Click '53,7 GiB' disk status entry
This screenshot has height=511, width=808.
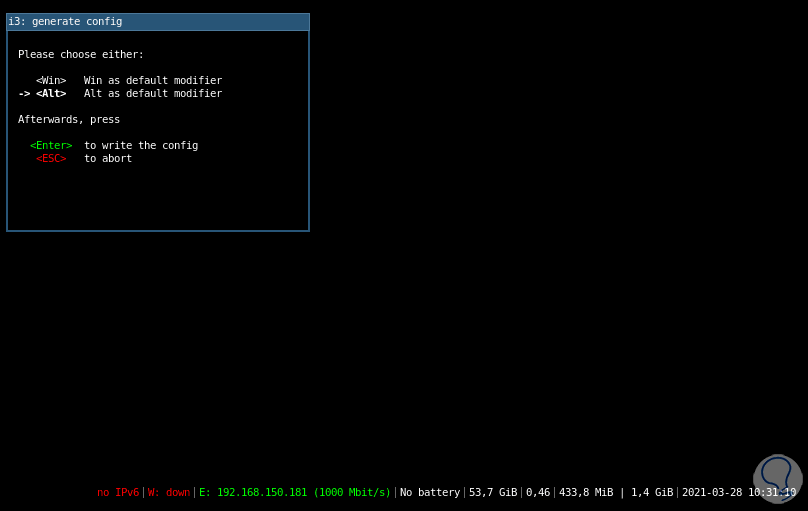(493, 492)
